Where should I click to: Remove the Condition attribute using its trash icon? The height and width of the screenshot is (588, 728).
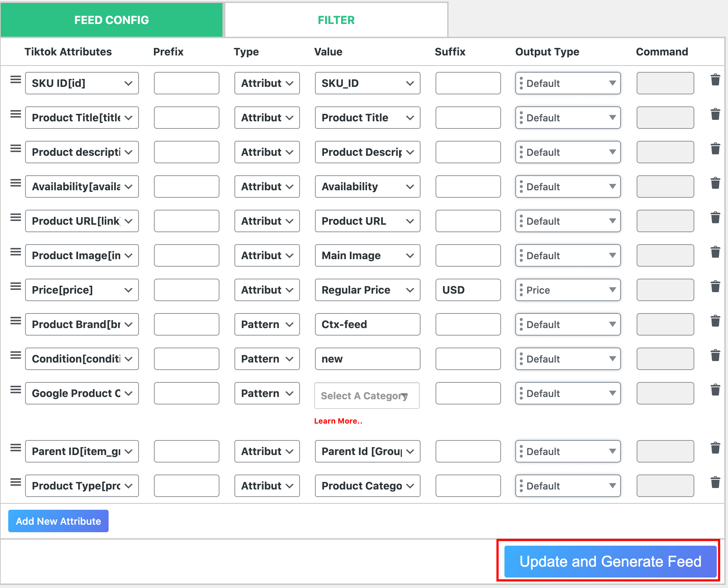pyautogui.click(x=716, y=355)
